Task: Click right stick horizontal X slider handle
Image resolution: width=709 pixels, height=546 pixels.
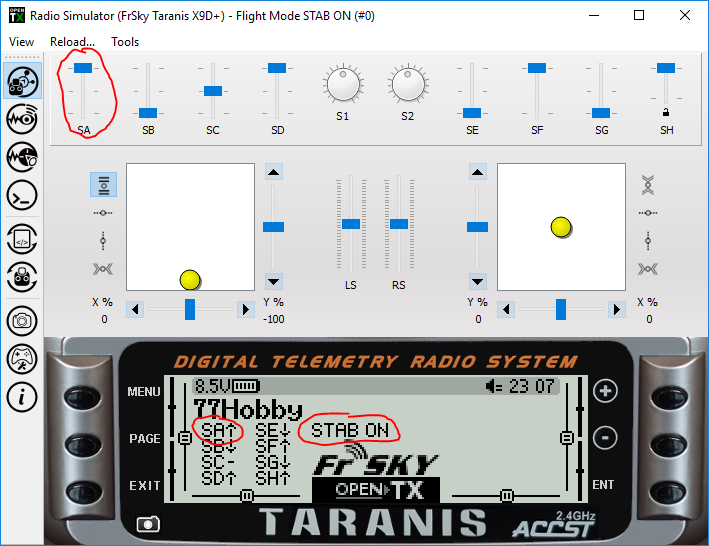Action: coord(561,310)
